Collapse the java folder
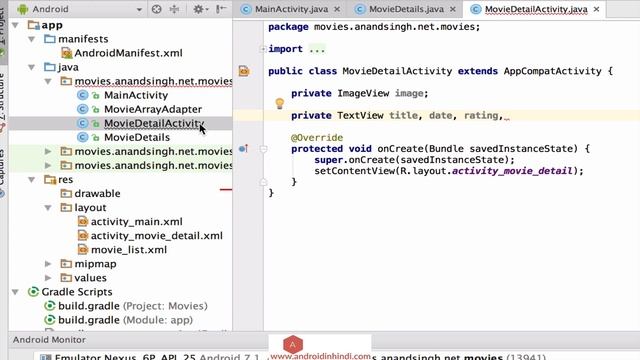This screenshot has height=360, width=640. [x=32, y=67]
